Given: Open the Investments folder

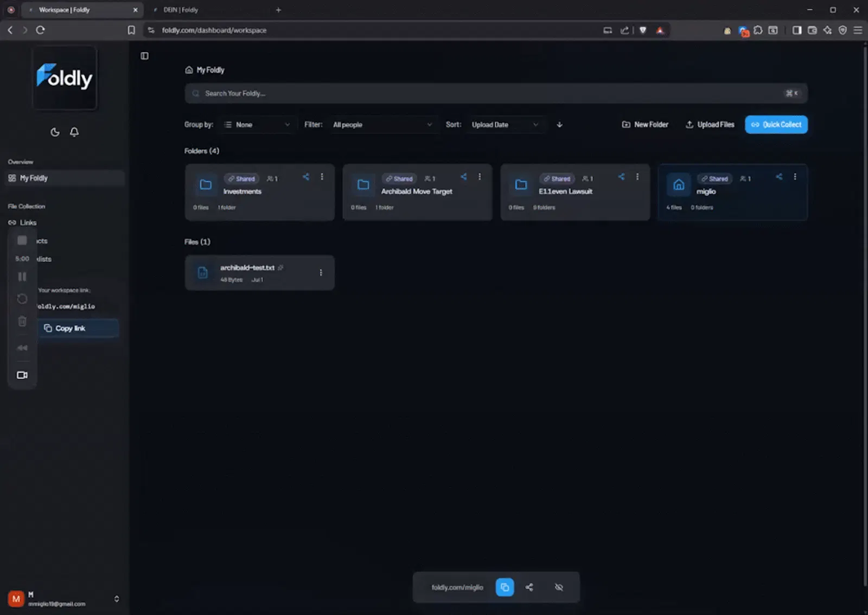Looking at the screenshot, I should [x=260, y=192].
